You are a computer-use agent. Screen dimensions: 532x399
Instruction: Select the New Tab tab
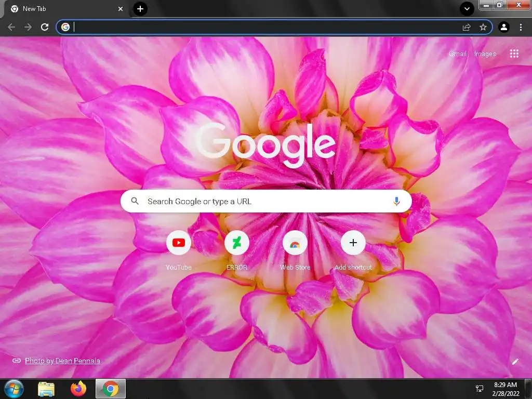tap(66, 9)
